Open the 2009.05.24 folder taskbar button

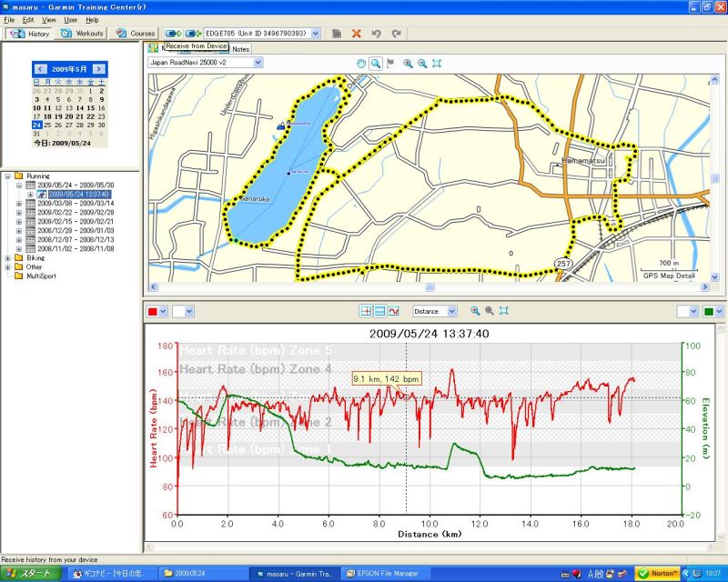[x=204, y=574]
